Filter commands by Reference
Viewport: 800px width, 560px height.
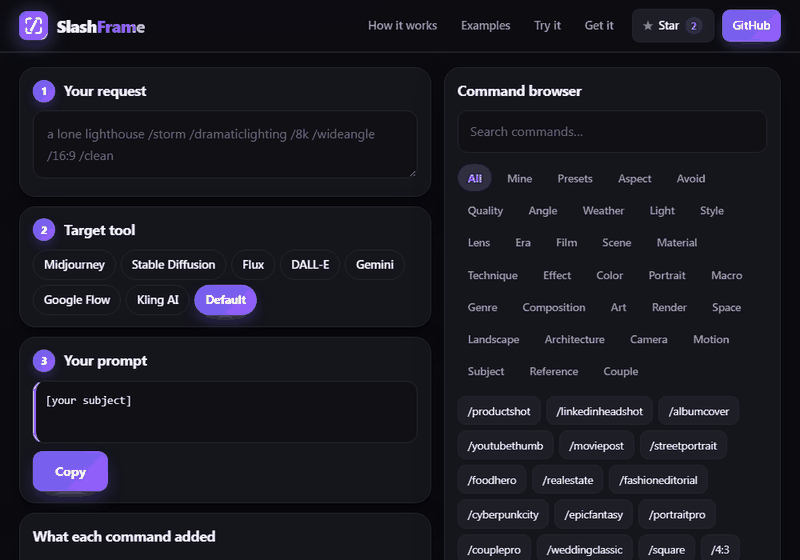pyautogui.click(x=554, y=372)
